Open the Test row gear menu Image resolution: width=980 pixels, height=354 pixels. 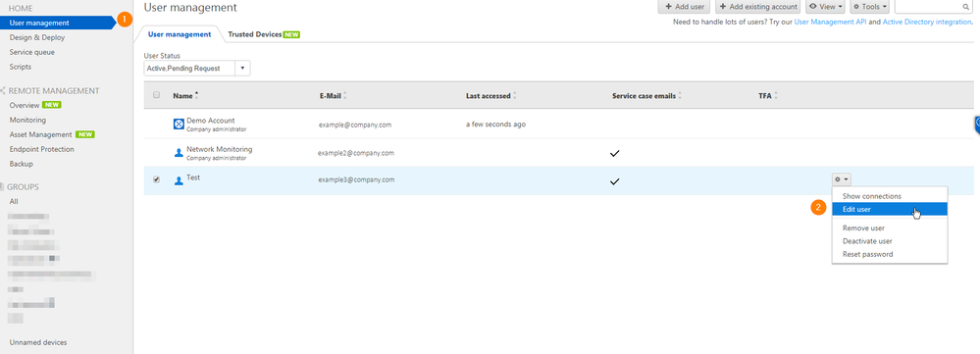click(842, 179)
